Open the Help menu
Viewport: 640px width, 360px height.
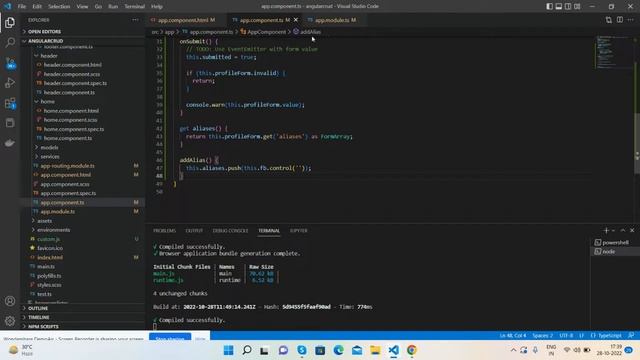point(157,6)
